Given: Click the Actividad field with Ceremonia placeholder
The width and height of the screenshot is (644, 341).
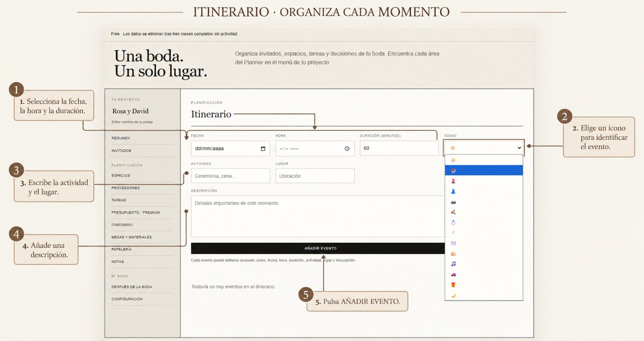Looking at the screenshot, I should 231,176.
